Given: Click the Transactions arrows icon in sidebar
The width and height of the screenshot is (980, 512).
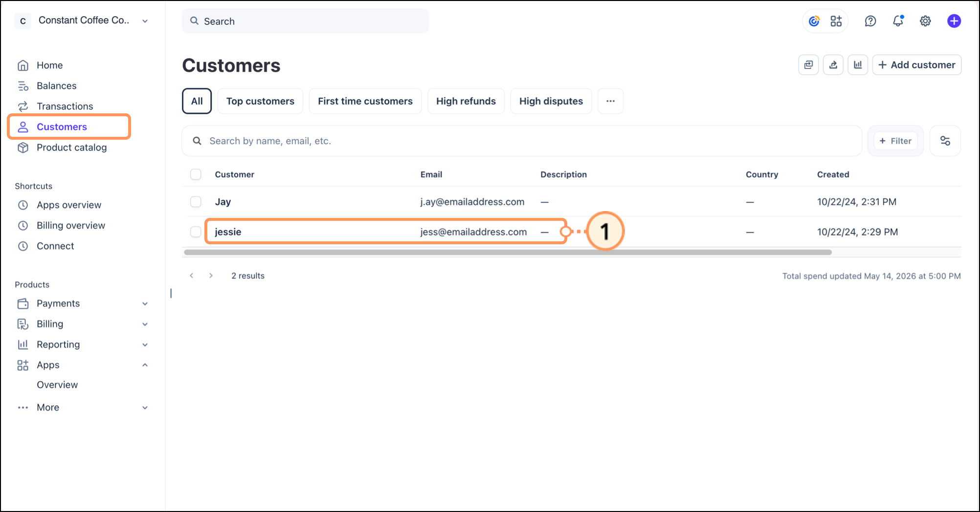Looking at the screenshot, I should pyautogui.click(x=23, y=107).
